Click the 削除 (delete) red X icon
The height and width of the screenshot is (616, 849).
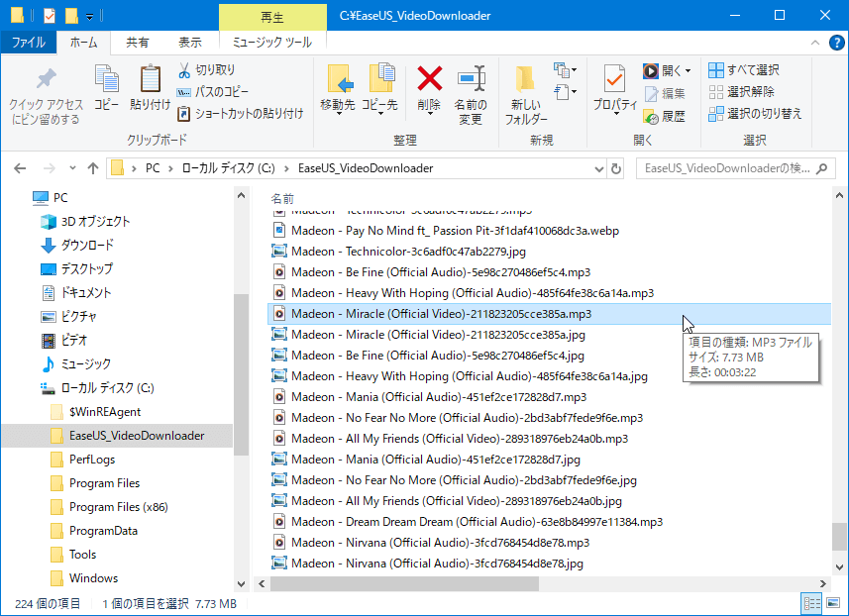point(429,79)
